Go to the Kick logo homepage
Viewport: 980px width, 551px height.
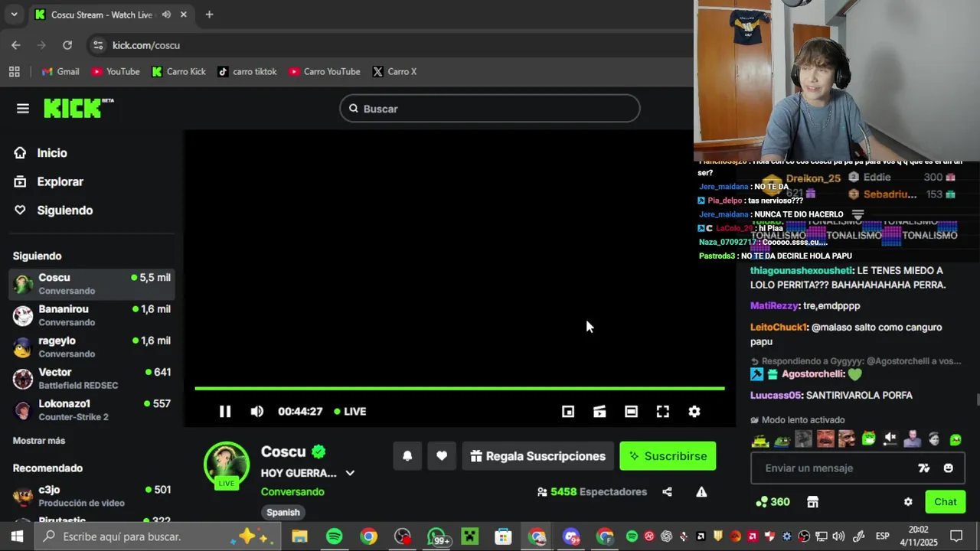78,109
